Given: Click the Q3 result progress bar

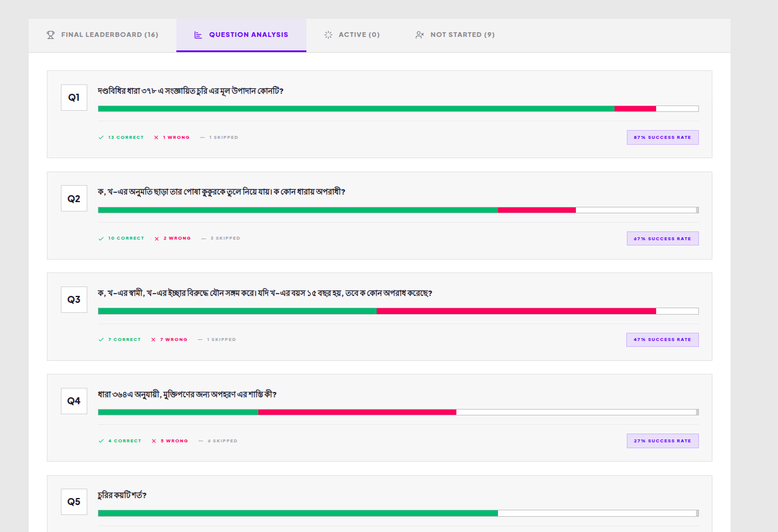Looking at the screenshot, I should [398, 311].
